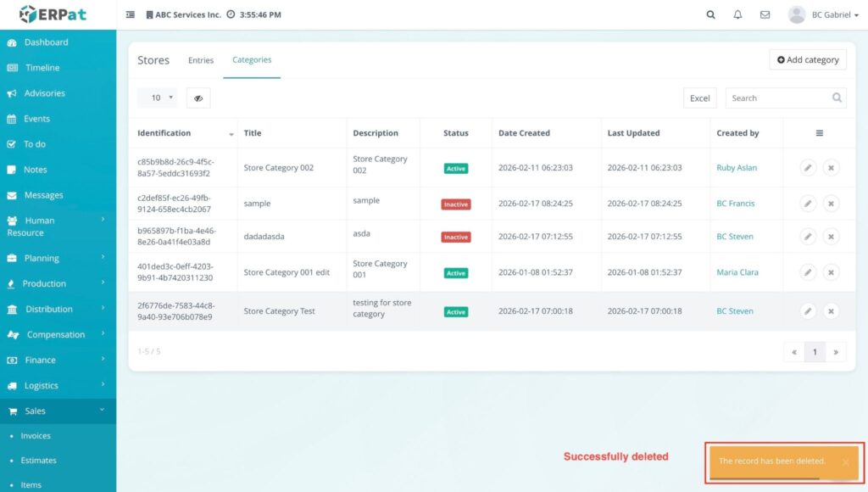
Task: Dismiss the record deleted notification
Action: (x=845, y=461)
